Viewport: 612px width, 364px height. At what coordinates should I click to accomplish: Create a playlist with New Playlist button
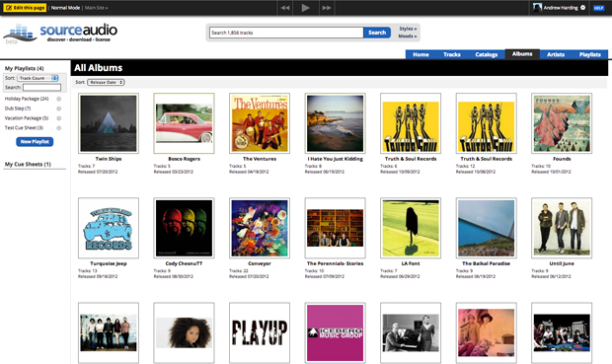coord(35,142)
